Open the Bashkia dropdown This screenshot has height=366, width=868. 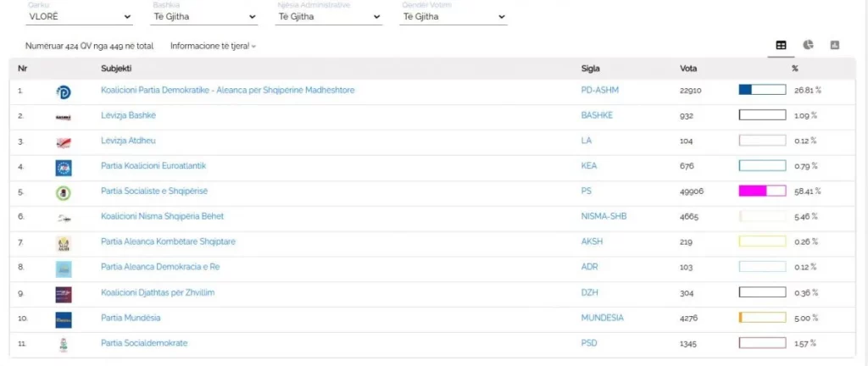point(204,16)
